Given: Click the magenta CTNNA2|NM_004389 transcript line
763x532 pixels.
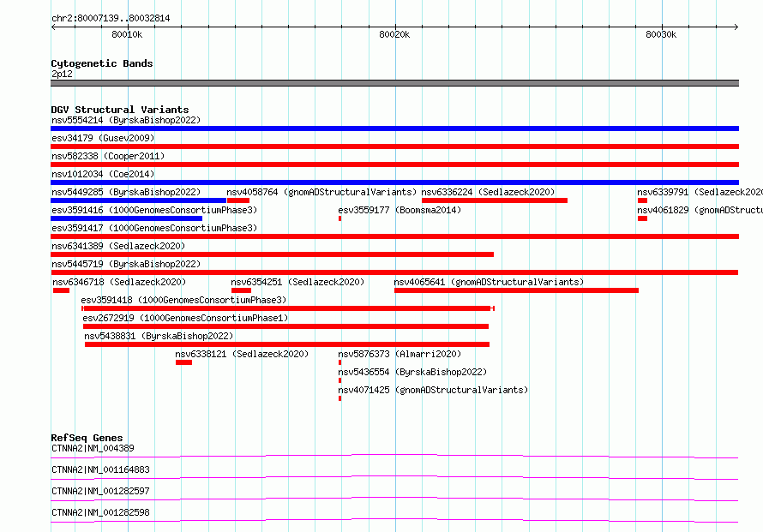Looking at the screenshot, I should 394,456.
